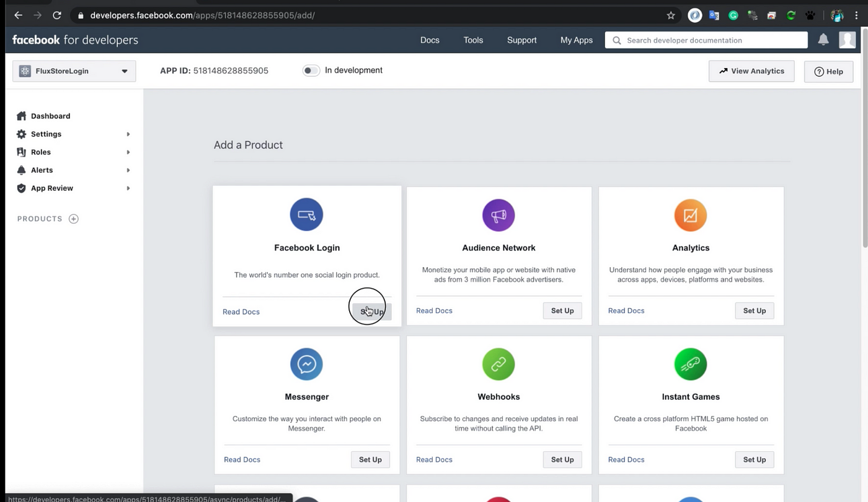Click the Add a Product heading
The image size is (868, 502).
point(248,145)
